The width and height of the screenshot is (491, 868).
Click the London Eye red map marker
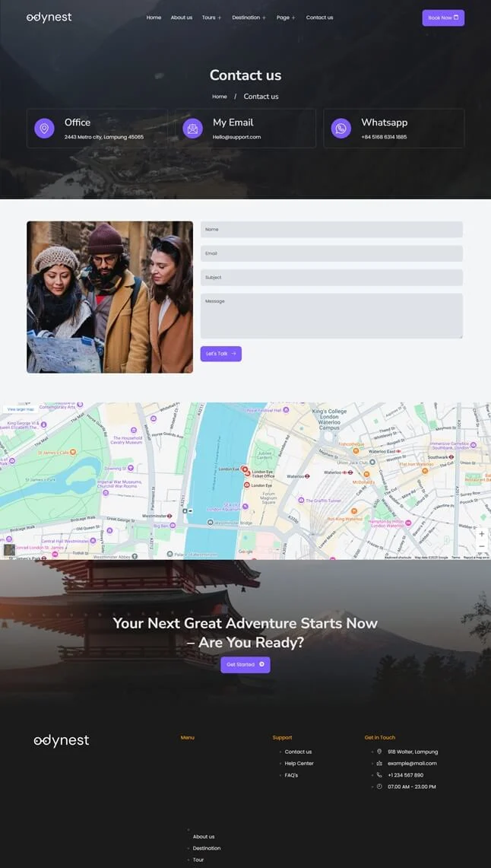tap(245, 469)
